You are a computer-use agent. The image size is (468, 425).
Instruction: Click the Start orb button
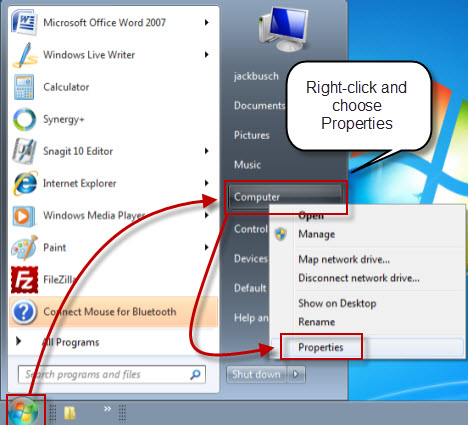click(x=23, y=412)
